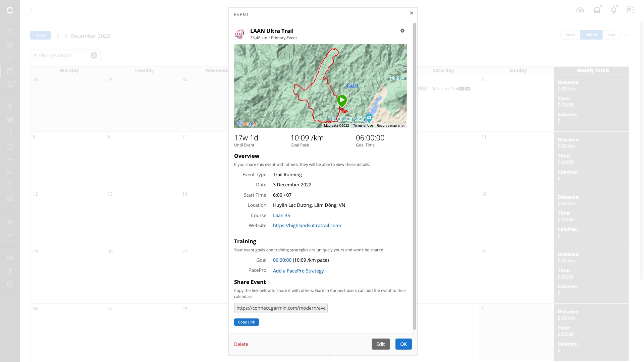
Task: Open the calendar icon in sidebar
Action: point(10,71)
